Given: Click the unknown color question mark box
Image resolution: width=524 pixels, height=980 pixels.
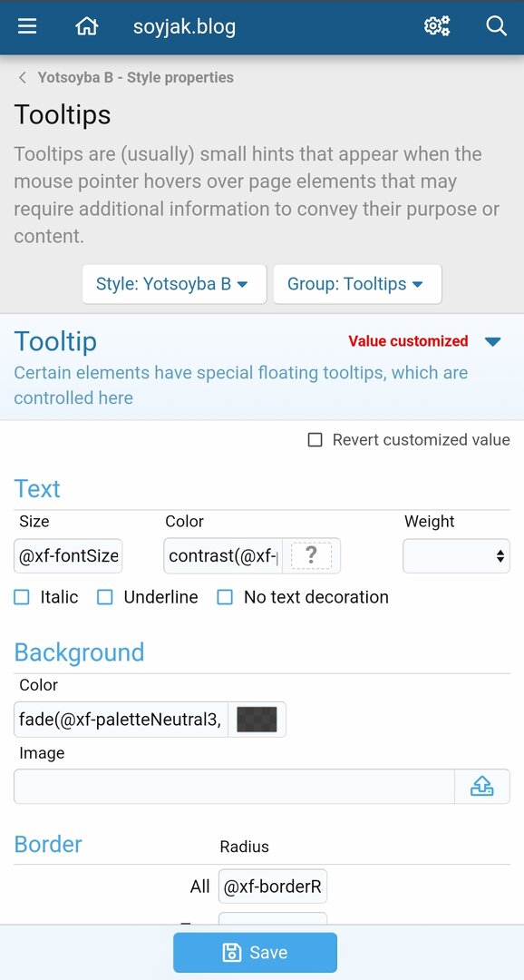Looking at the screenshot, I should (311, 555).
